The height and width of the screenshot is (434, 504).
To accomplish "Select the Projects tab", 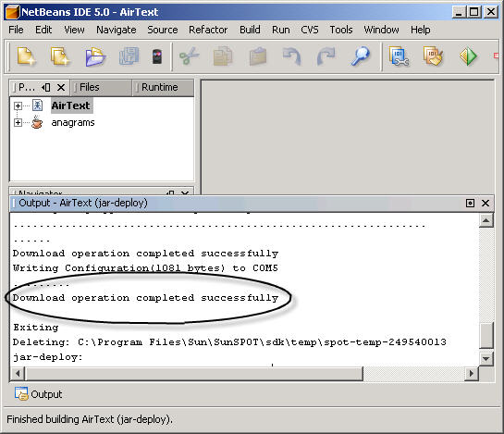I will 27,88.
